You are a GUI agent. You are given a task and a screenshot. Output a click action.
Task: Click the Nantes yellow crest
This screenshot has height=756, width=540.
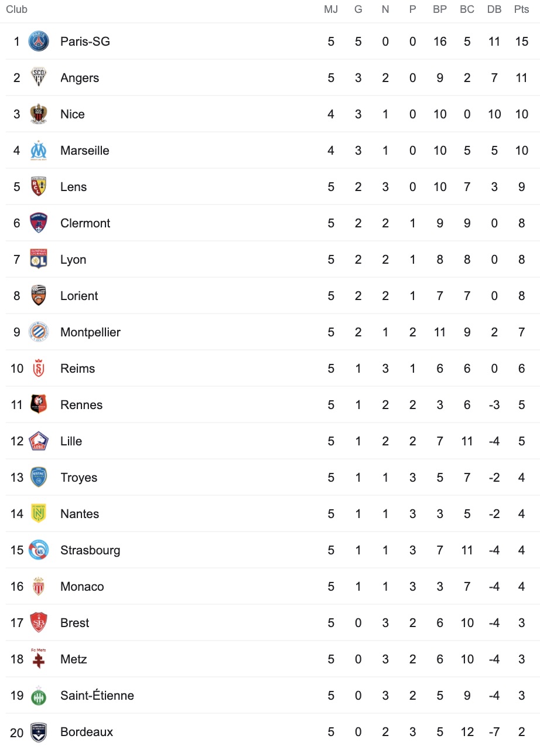(39, 514)
